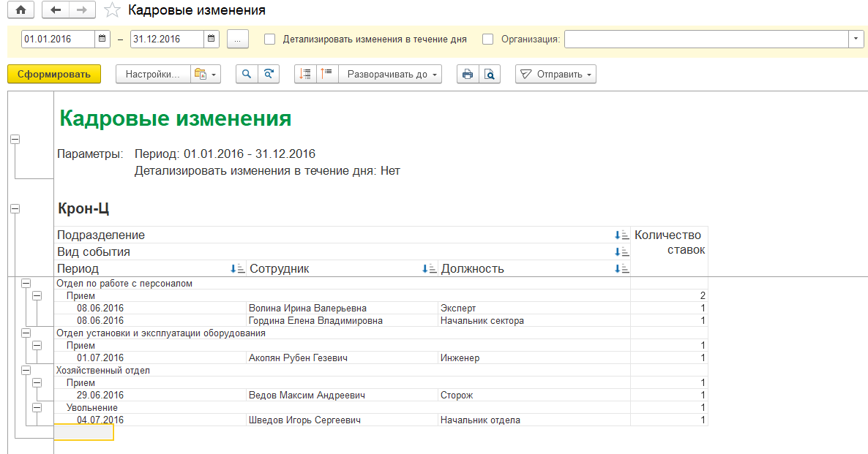Enable 'Детализировать изменения в течение дня' checkbox

pyautogui.click(x=270, y=39)
